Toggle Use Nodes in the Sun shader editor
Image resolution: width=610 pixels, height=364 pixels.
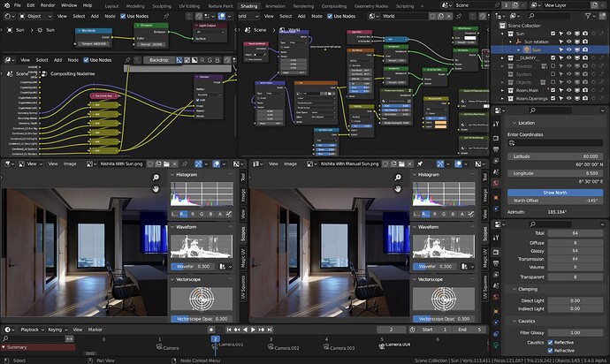point(123,16)
